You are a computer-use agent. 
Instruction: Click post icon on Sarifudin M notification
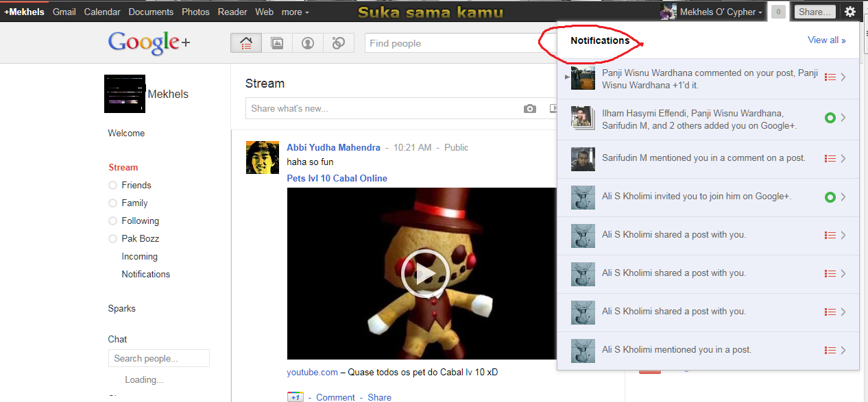tap(830, 158)
